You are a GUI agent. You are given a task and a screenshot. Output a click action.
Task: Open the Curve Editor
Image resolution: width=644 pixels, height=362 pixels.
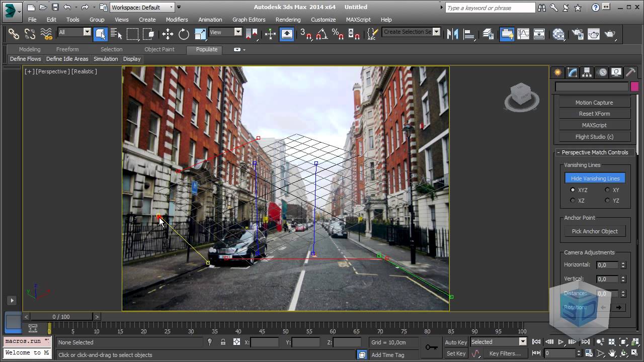point(523,34)
